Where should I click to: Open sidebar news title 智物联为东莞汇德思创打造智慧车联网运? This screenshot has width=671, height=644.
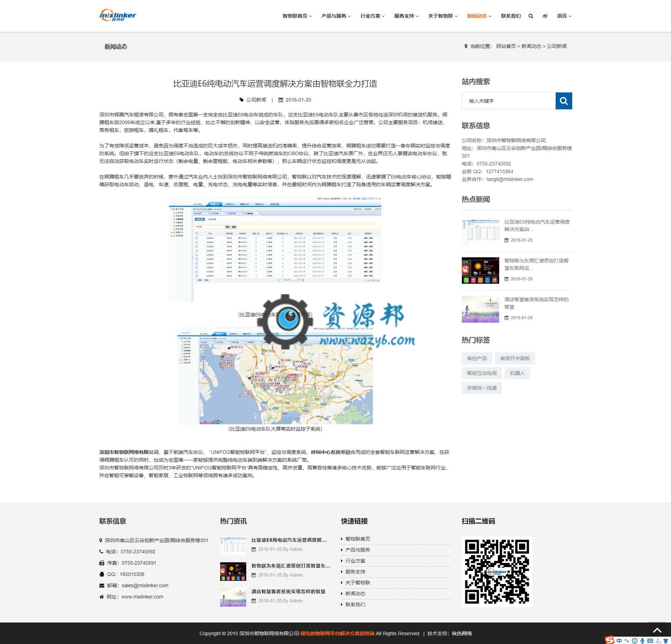coord(536,264)
